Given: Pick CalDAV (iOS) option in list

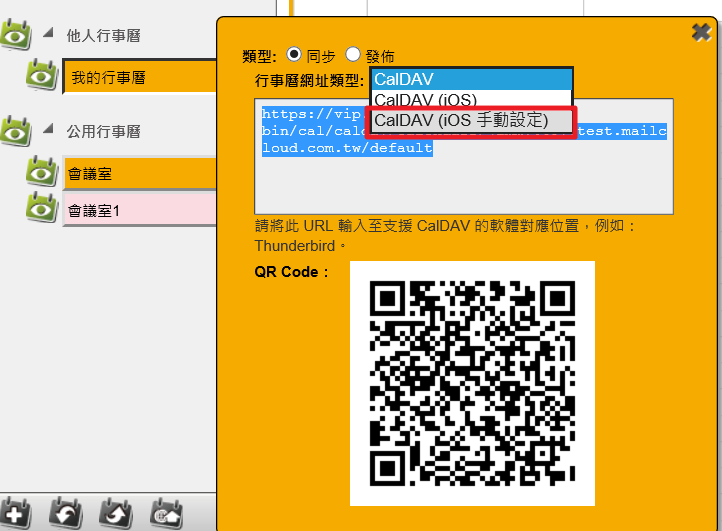Looking at the screenshot, I should (472, 99).
